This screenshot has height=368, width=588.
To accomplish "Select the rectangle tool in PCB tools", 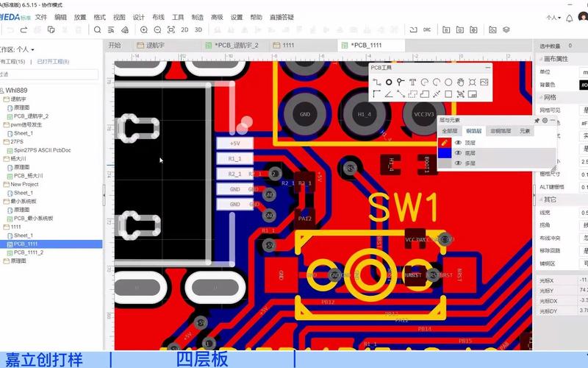I will pyautogui.click(x=448, y=94).
